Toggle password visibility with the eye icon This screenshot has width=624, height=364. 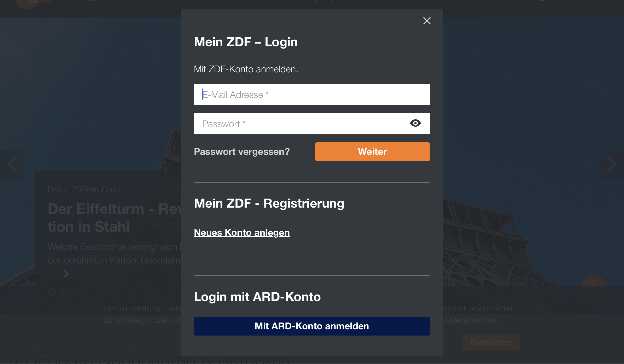tap(416, 123)
